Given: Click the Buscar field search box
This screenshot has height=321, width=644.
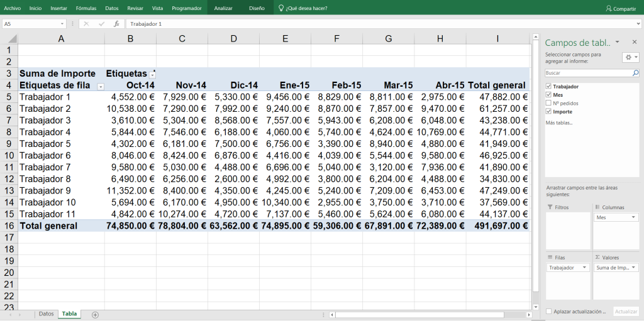Looking at the screenshot, I should (587, 73).
